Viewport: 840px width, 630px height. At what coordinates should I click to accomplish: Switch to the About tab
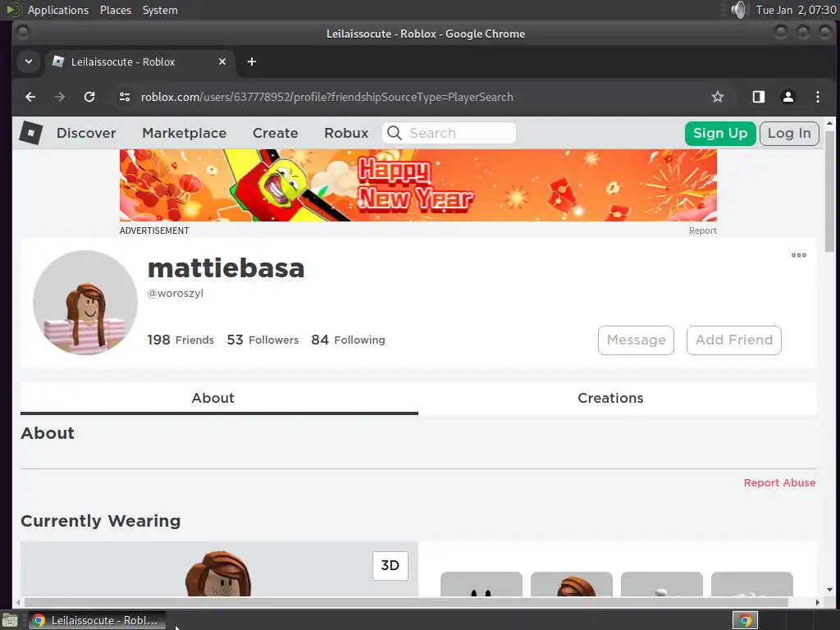[x=219, y=398]
